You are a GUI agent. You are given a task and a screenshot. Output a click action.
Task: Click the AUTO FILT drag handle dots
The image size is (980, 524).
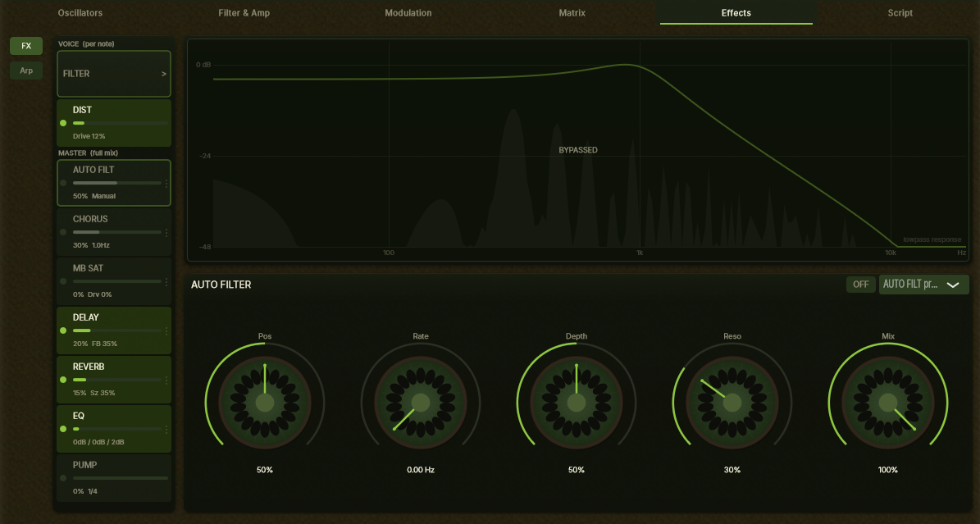(x=166, y=183)
